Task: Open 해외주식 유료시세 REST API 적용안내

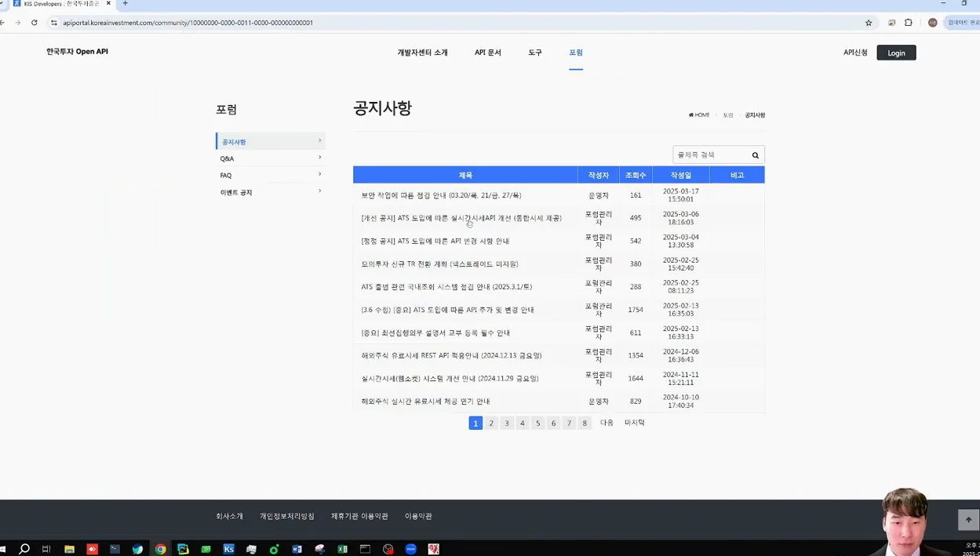Action: tap(451, 355)
